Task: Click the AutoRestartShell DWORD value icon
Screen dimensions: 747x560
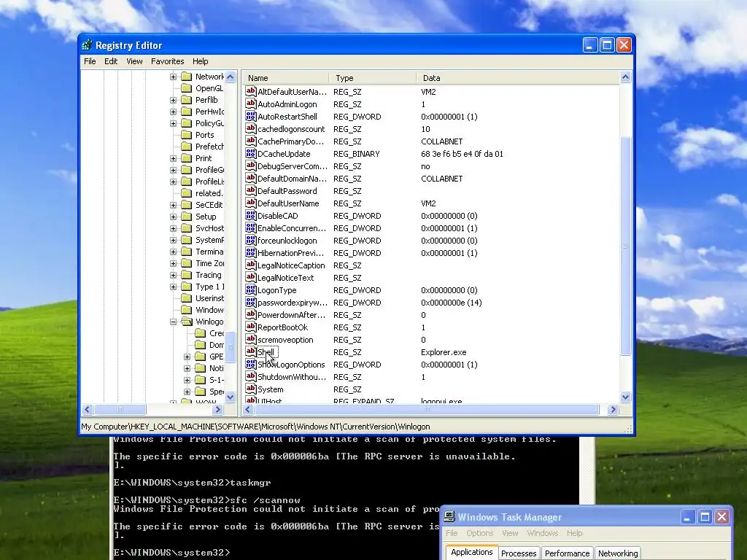Action: point(251,116)
